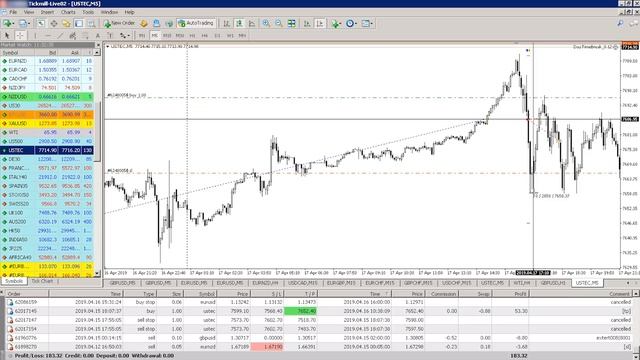
Task: Switch to the Tick Chart tab
Action: [42, 281]
